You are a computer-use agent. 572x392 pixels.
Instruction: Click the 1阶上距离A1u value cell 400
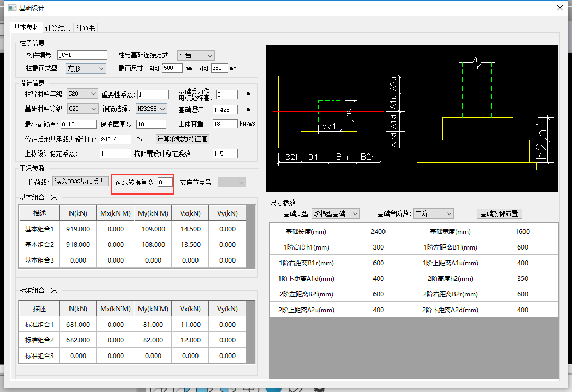click(522, 263)
